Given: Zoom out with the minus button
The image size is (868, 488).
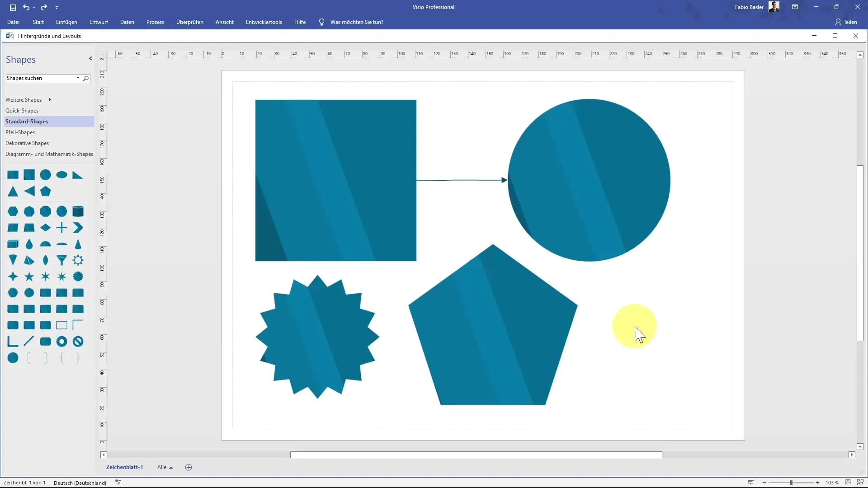Looking at the screenshot, I should pyautogui.click(x=764, y=483).
